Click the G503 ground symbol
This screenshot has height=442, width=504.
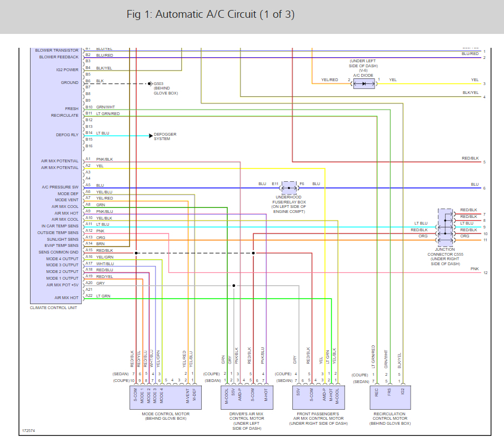coord(150,83)
